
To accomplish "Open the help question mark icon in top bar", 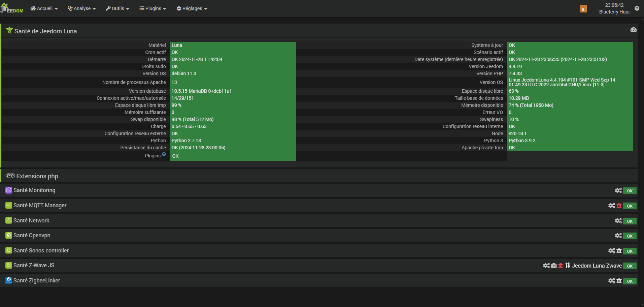I will tap(637, 8).
